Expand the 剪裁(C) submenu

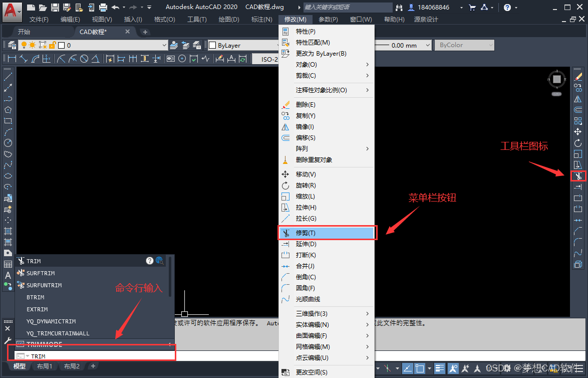(x=326, y=76)
